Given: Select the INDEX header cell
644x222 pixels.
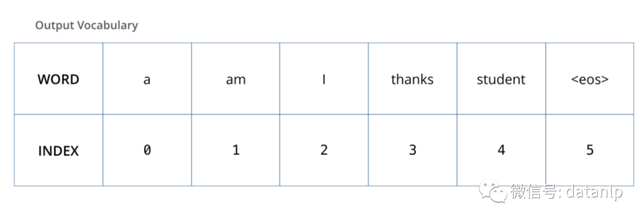Looking at the screenshot, I should point(58,150).
